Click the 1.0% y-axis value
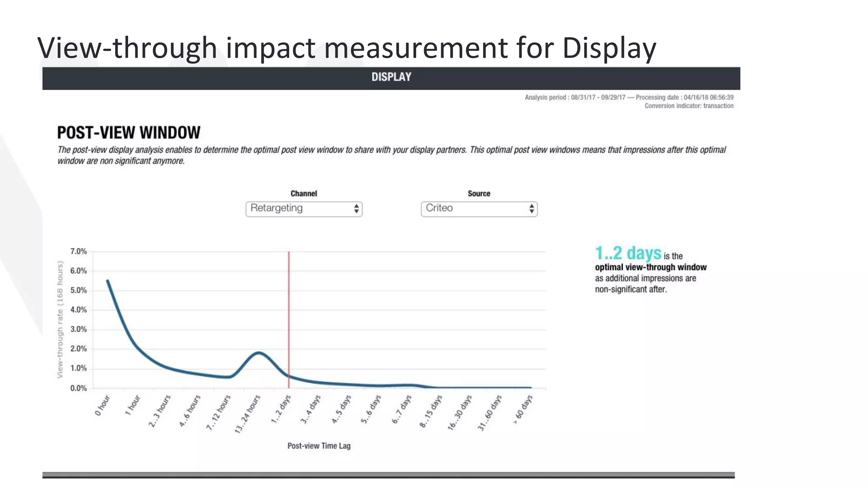 pos(78,369)
